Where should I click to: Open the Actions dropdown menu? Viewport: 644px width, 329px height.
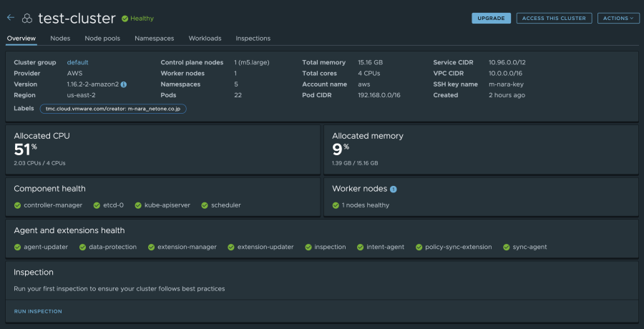click(618, 18)
